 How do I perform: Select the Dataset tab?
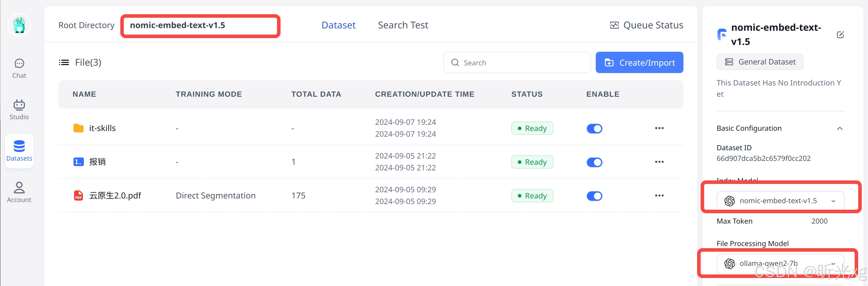(x=338, y=25)
